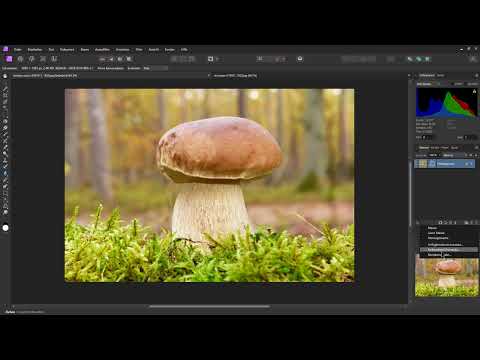Open the Filter menu
Image resolution: width=480 pixels, height=360 pixels.
pyautogui.click(x=139, y=50)
